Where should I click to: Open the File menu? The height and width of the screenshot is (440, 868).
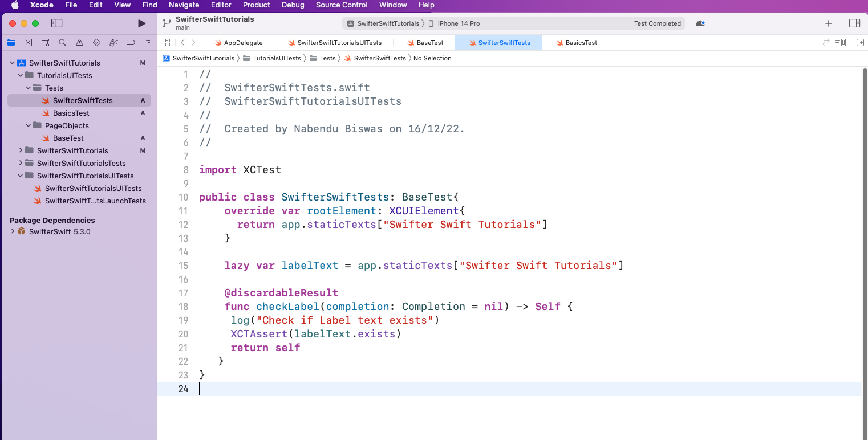coord(71,5)
